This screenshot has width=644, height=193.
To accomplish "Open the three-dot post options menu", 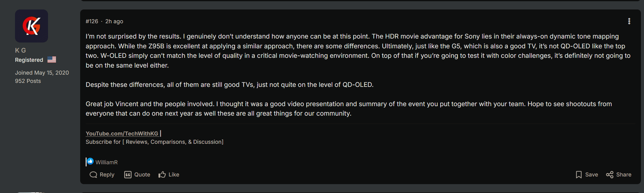I will [x=629, y=21].
